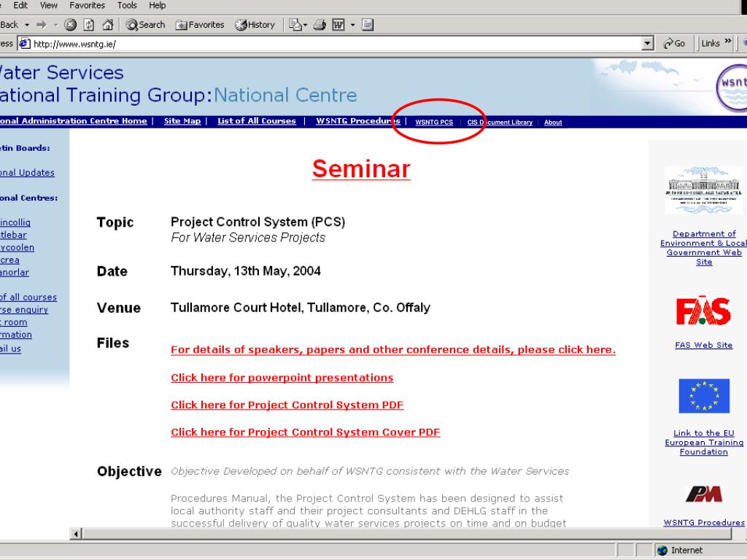747x560 pixels.
Task: Click the horizontal scrollbar left arrow
Action: point(76,534)
